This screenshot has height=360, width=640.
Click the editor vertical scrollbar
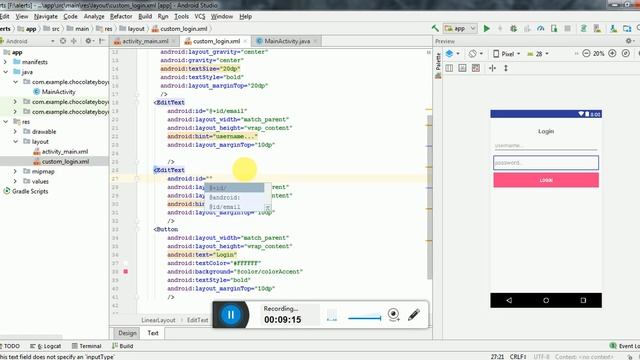(429, 198)
